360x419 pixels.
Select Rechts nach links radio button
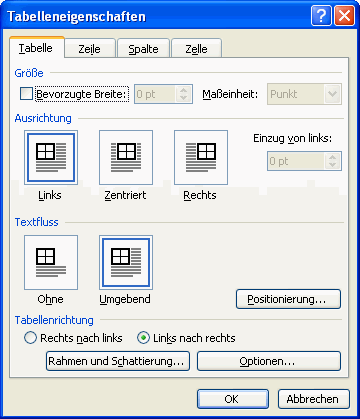point(30,338)
